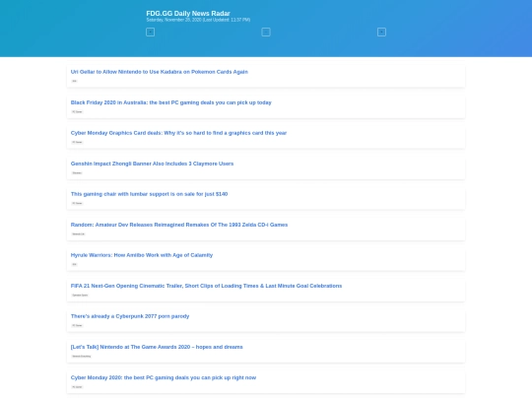The height and width of the screenshot is (399, 532).
Task: Click the Nintendo Life tag under Zelda CD-i headline
Action: coord(78,233)
